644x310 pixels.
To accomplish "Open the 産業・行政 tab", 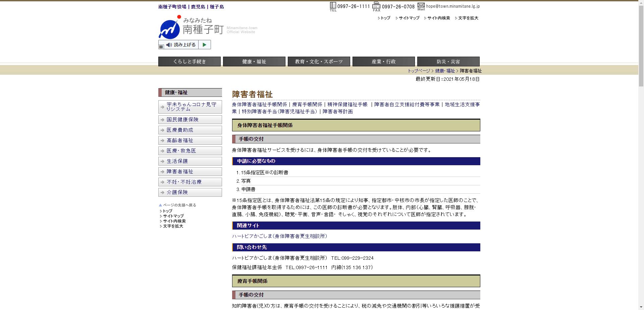I will (x=383, y=61).
